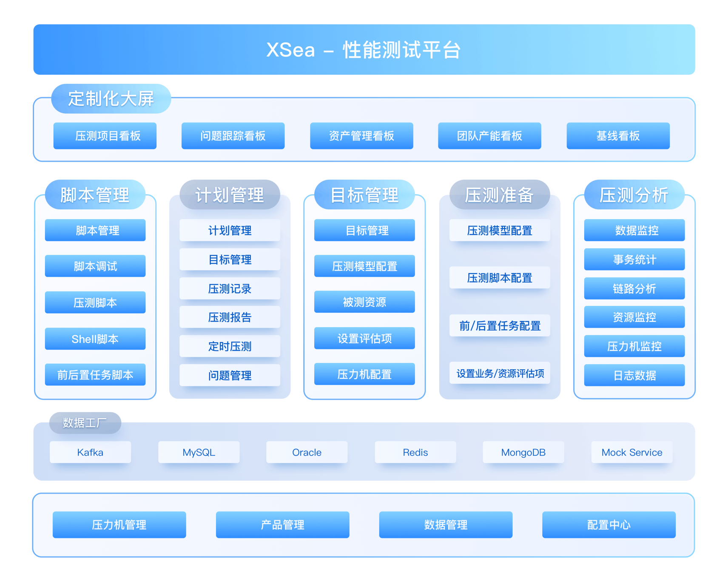Click the XSea 性能测试平台 title banner
Image resolution: width=728 pixels, height=576 pixels.
click(x=364, y=49)
